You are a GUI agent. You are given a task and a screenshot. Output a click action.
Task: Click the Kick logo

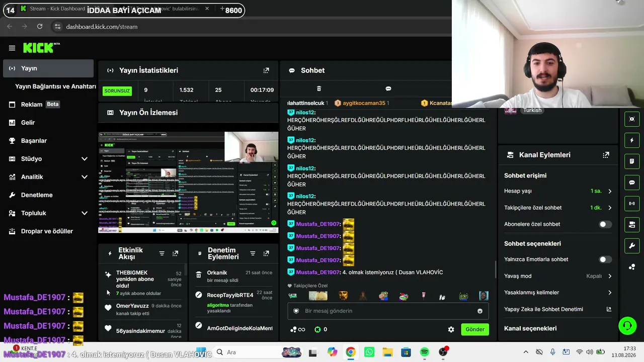(41, 48)
